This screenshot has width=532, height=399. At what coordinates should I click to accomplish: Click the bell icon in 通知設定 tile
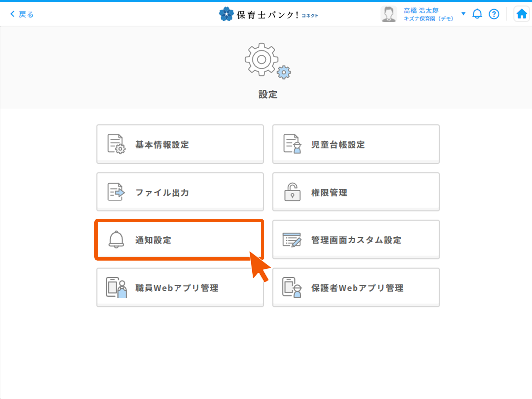116,240
